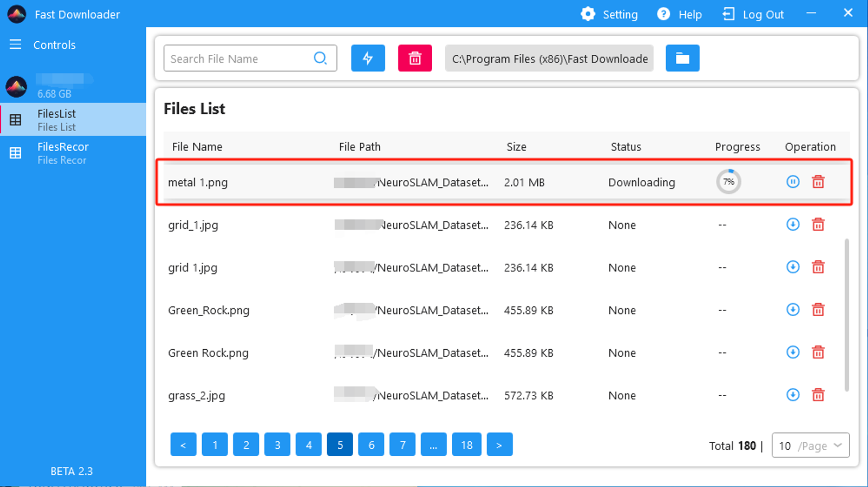Delete the metal 1.png row
This screenshot has height=487, width=868.
click(x=818, y=182)
